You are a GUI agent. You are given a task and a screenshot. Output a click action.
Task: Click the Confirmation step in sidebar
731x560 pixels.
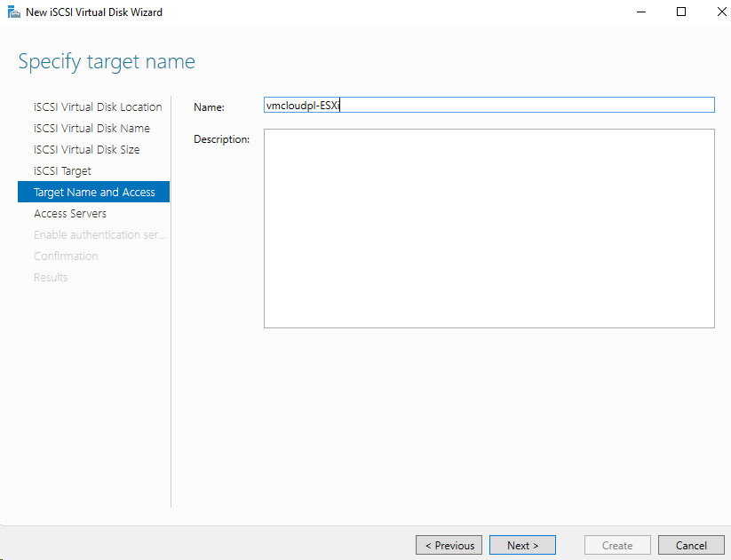(x=66, y=256)
